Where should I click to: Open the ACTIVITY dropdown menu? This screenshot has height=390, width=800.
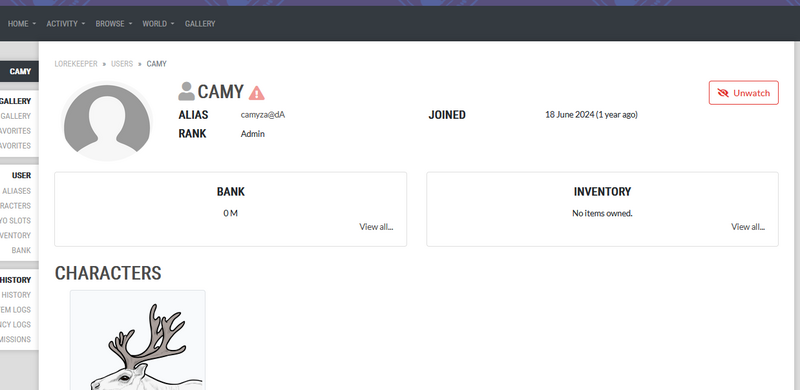(x=66, y=23)
